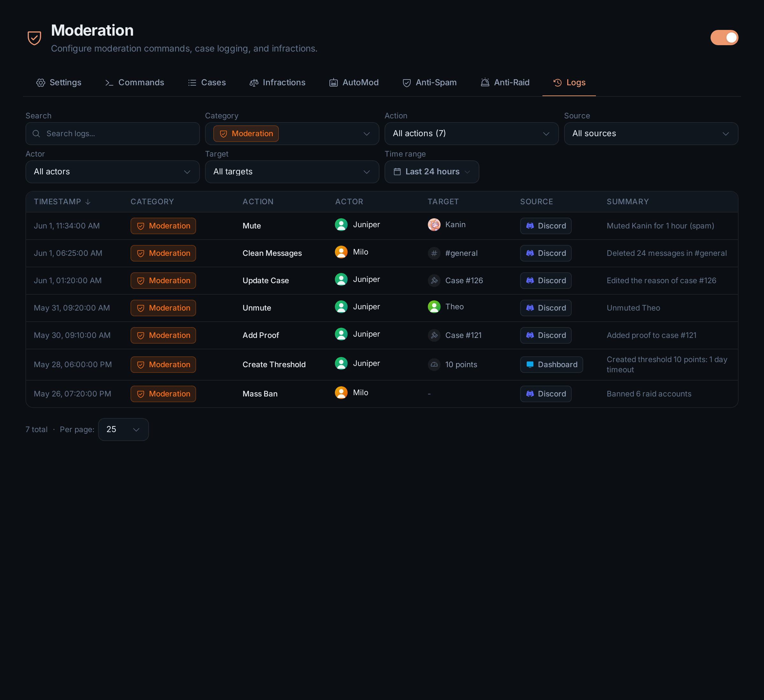Image resolution: width=764 pixels, height=700 pixels.
Task: Click timestamp 'May 31, 09:20:00 AM'
Action: 72,308
